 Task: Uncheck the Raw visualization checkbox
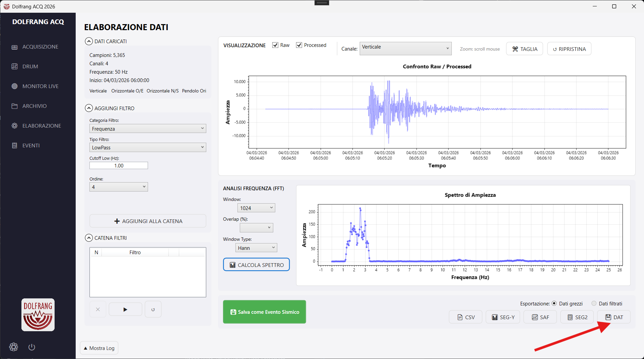point(275,45)
